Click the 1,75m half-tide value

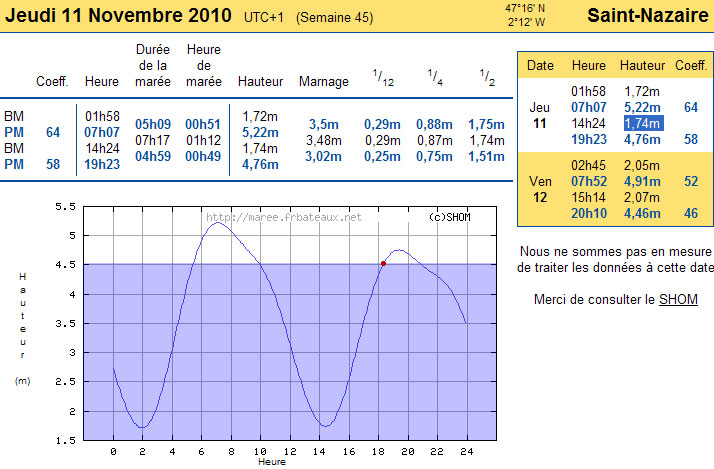[x=485, y=124]
